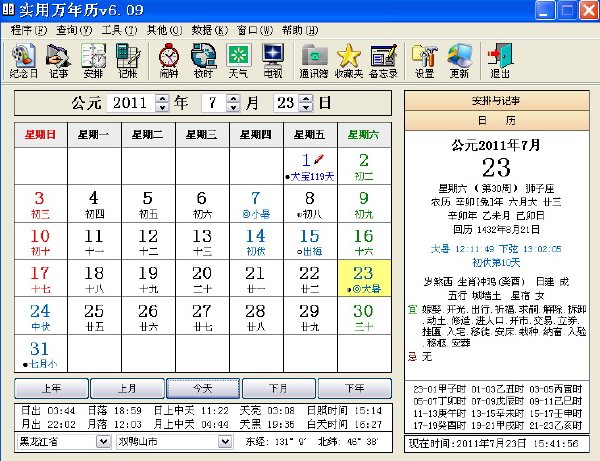
Task: Open the 程序(F) menu
Action: tap(29, 30)
